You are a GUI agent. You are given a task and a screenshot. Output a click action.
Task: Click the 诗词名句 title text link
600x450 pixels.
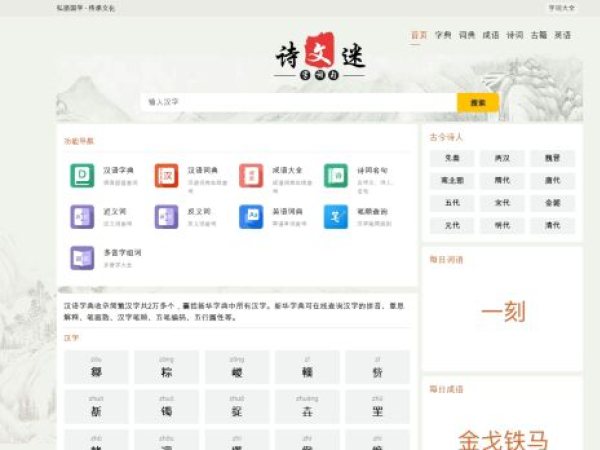tap(372, 170)
